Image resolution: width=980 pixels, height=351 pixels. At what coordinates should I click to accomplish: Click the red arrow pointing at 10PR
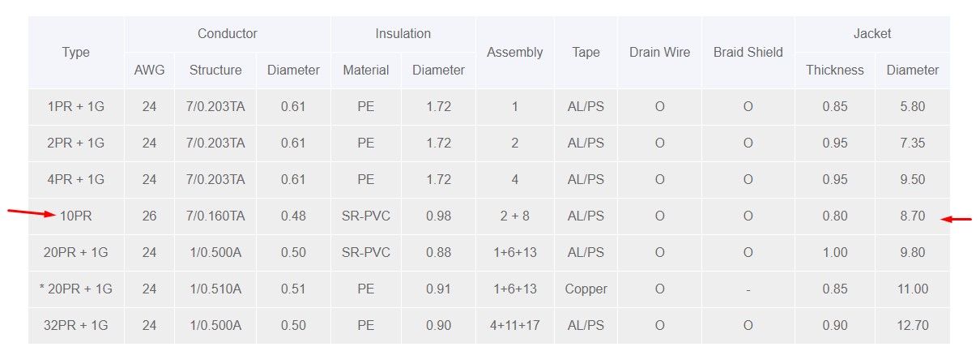pyautogui.click(x=32, y=213)
